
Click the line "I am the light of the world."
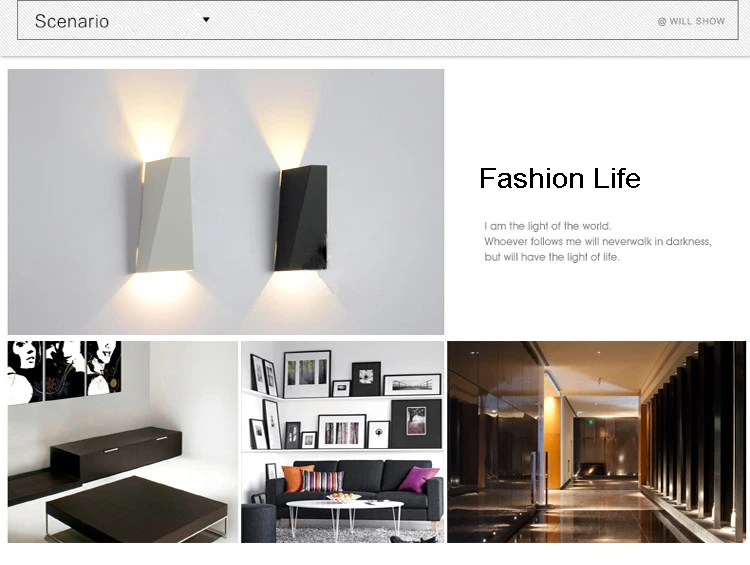[547, 226]
